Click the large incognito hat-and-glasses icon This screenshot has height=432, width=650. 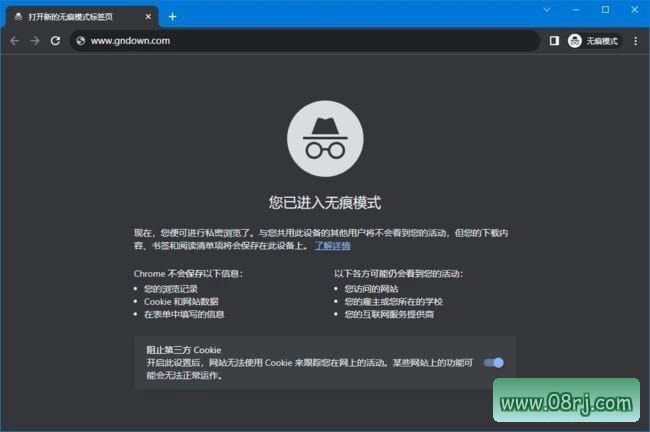click(325, 138)
